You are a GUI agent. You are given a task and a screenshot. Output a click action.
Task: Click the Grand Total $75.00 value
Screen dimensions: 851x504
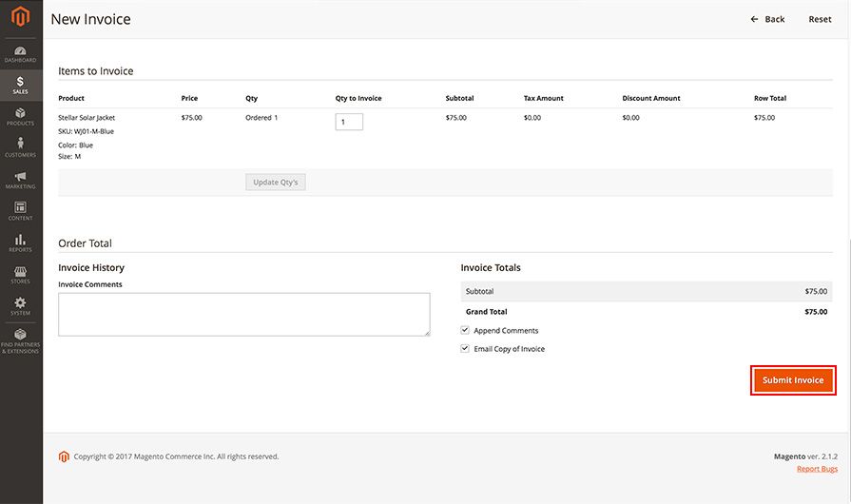tap(816, 312)
